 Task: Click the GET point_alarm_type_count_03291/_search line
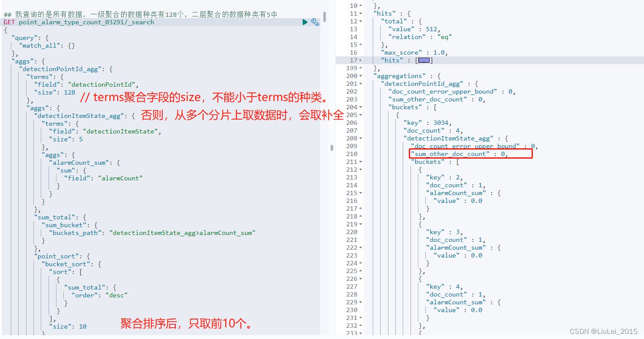(79, 22)
